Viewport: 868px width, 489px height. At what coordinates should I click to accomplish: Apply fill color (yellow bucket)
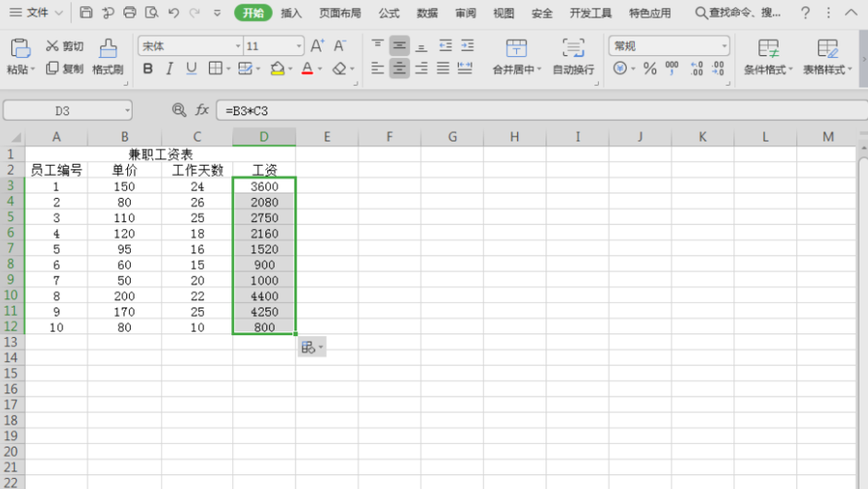(277, 68)
